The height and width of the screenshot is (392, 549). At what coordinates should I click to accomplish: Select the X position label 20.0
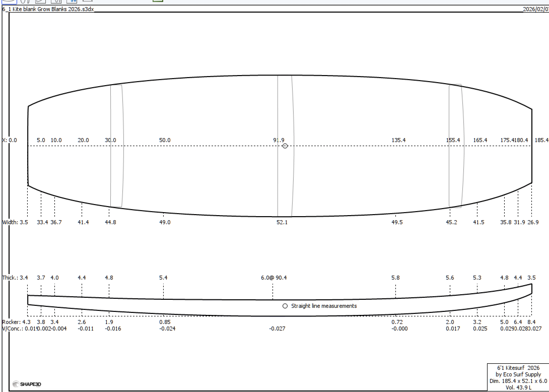tap(83, 140)
